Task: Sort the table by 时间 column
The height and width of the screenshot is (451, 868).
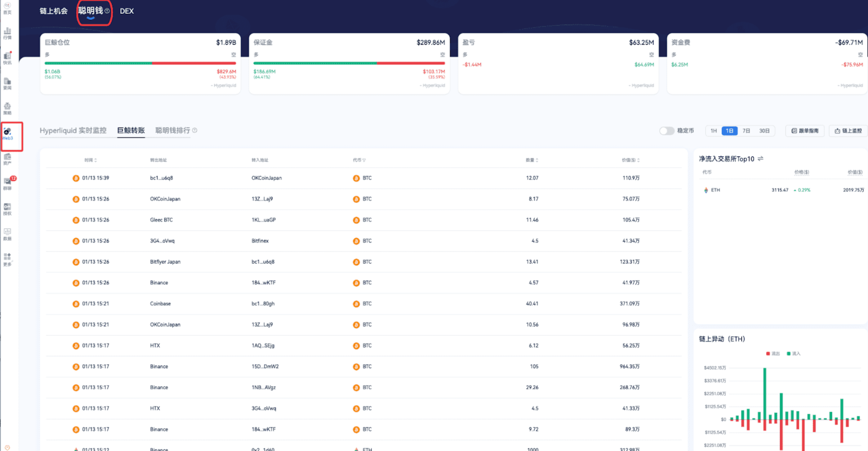Action: click(x=91, y=160)
